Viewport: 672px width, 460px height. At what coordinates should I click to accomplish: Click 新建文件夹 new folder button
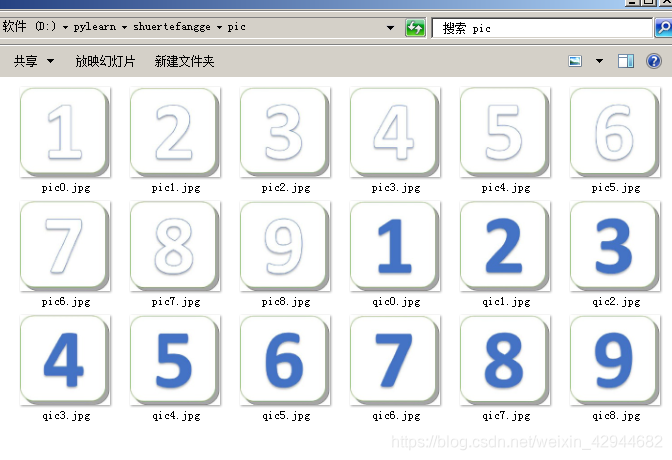tap(184, 61)
